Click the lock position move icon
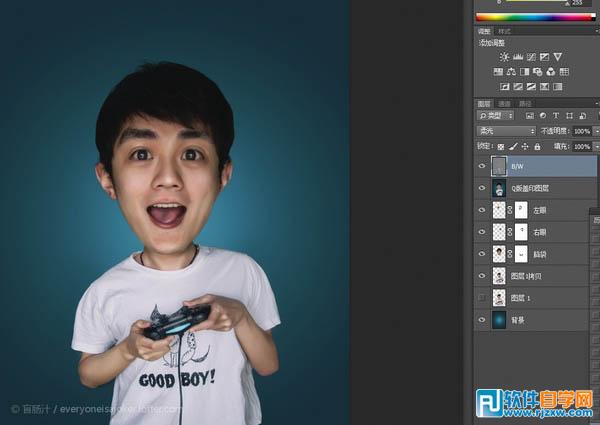600x425 pixels. [x=525, y=147]
